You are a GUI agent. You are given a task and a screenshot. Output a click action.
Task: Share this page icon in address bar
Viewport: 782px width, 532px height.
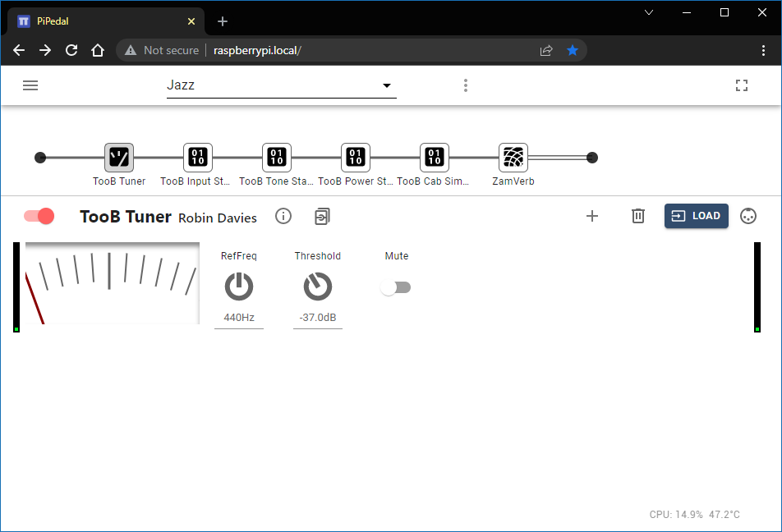click(x=546, y=50)
